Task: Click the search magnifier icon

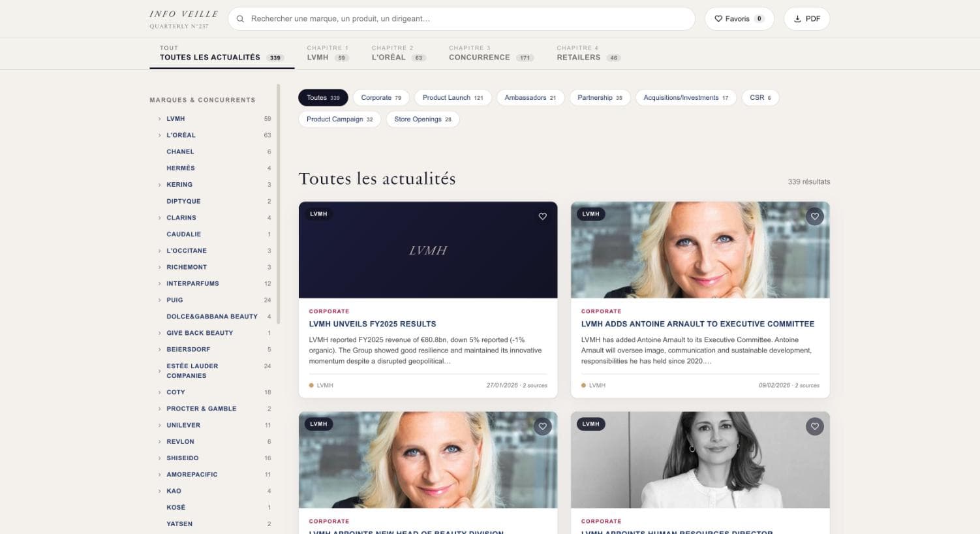Action: (241, 19)
